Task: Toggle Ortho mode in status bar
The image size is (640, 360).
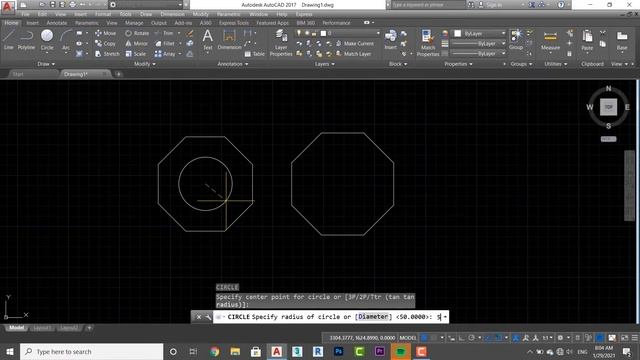Action: click(x=462, y=338)
